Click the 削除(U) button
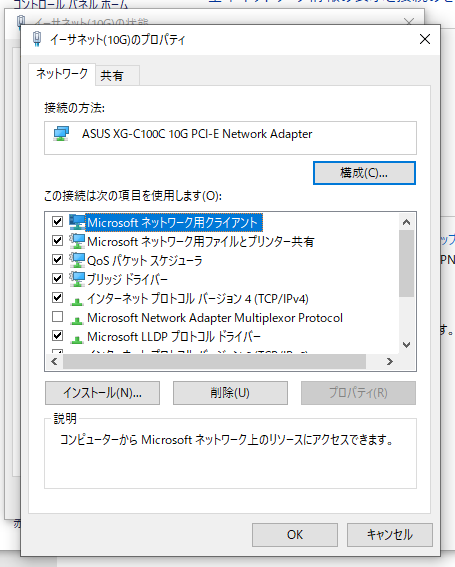This screenshot has width=455, height=567. pyautogui.click(x=230, y=393)
